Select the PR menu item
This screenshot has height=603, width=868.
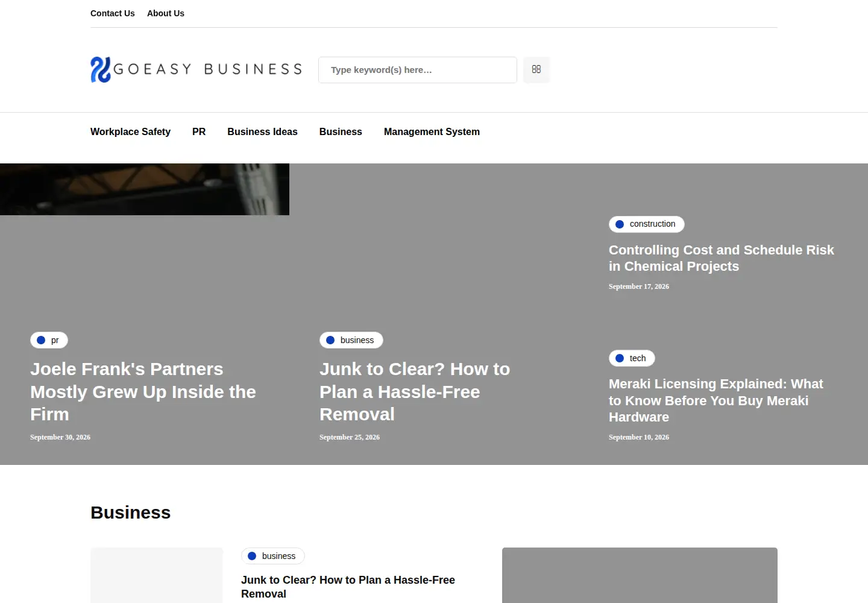point(199,131)
